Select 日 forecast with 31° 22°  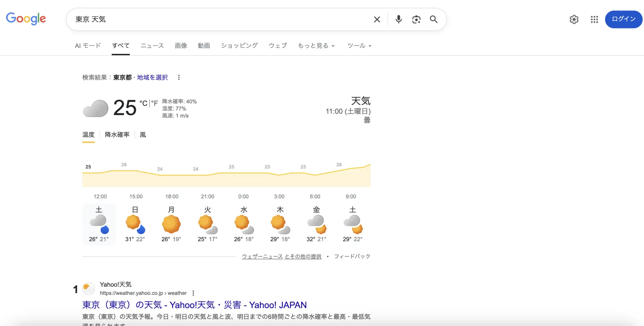[x=135, y=224]
